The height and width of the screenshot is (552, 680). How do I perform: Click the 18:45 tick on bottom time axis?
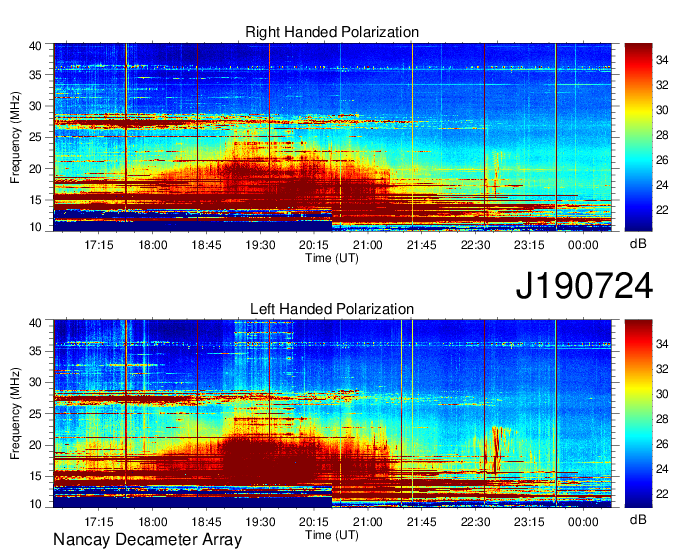206,522
